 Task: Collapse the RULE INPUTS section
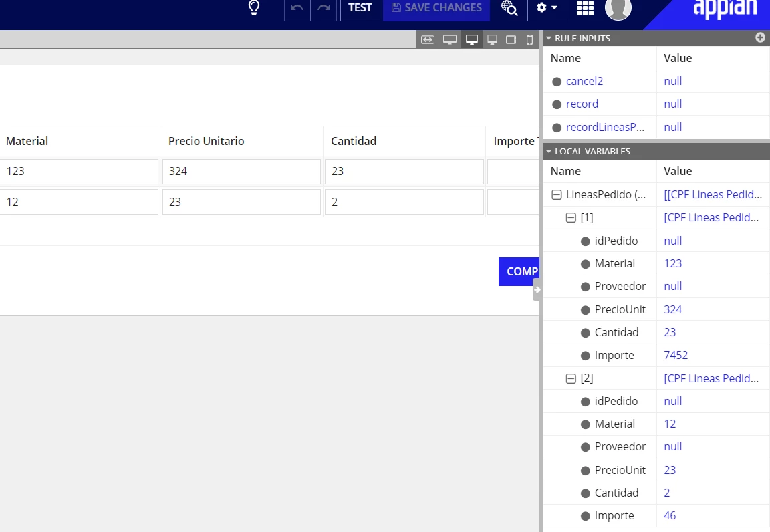[549, 38]
